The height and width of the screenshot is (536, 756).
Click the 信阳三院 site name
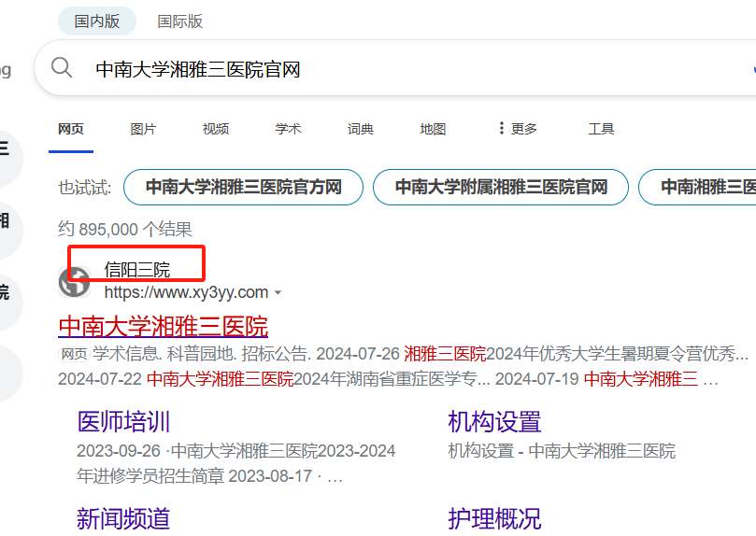click(137, 269)
